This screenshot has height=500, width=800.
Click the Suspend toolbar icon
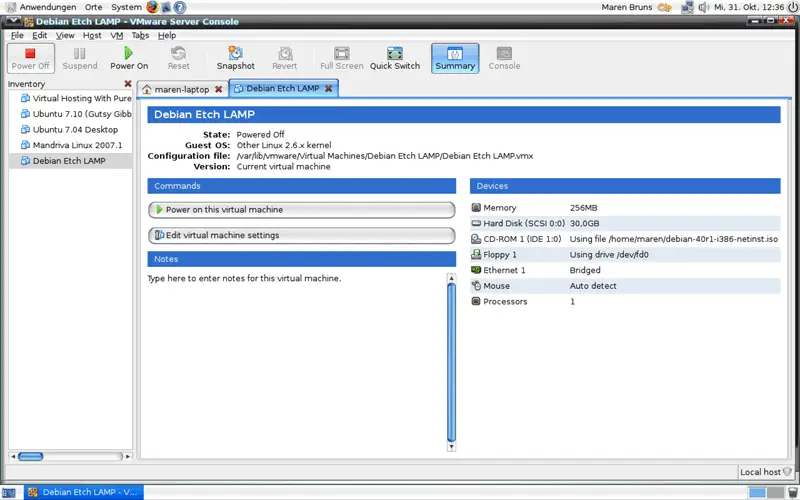(80, 58)
